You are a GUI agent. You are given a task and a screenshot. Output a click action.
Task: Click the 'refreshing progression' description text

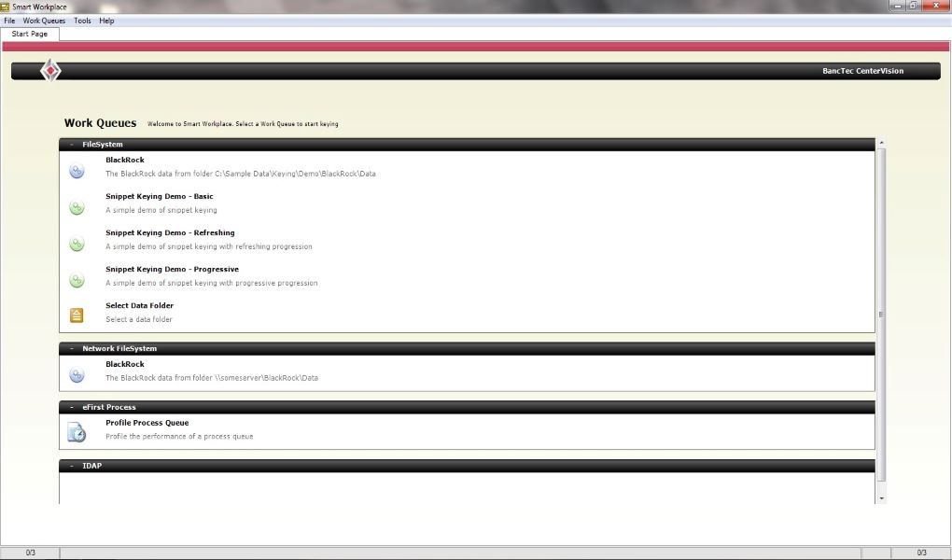click(209, 246)
